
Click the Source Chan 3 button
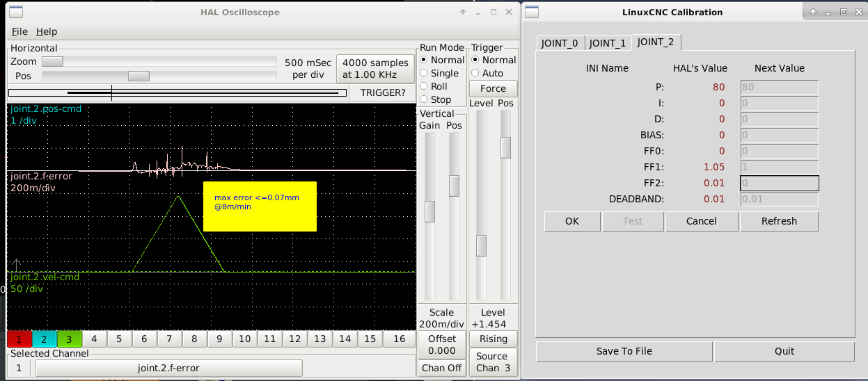[493, 362]
